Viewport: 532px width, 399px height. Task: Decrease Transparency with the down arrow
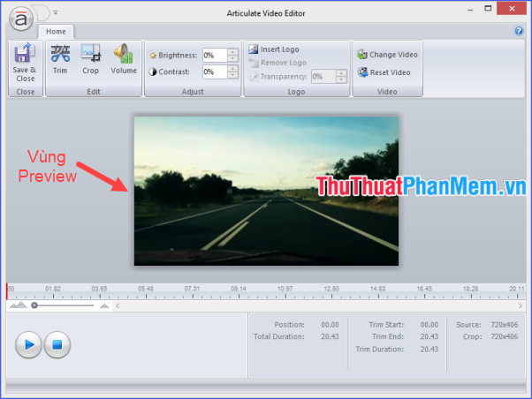click(341, 80)
